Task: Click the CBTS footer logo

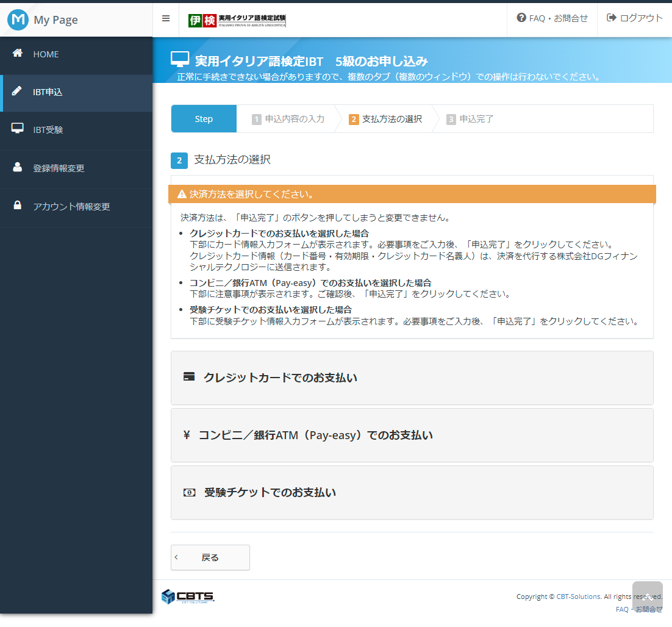Action: [x=188, y=596]
